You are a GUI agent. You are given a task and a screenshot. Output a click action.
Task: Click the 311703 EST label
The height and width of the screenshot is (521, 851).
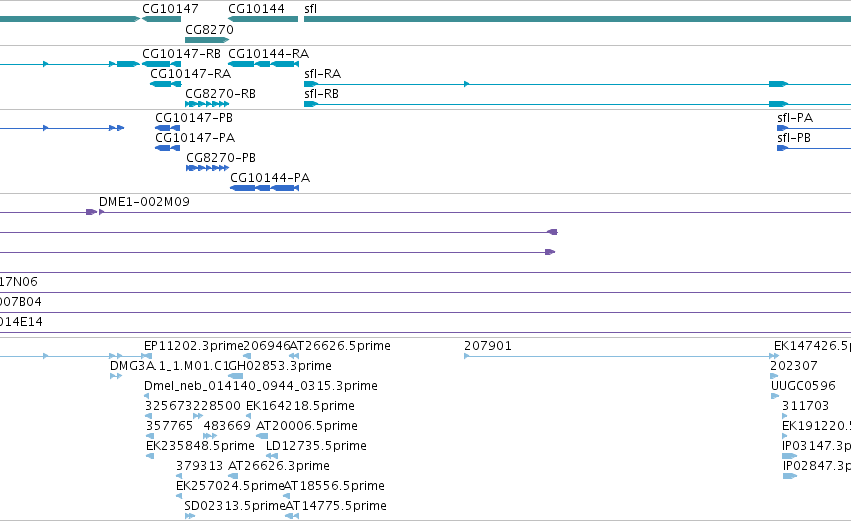point(805,406)
